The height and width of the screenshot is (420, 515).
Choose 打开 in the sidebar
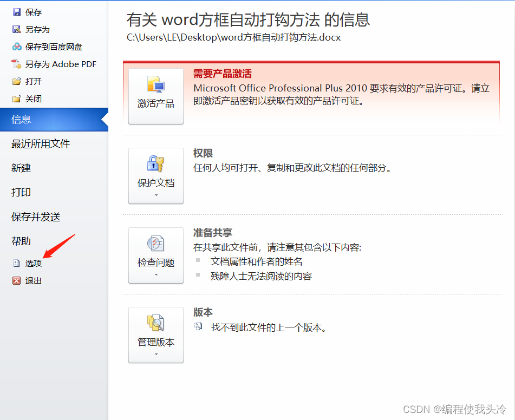tap(34, 81)
